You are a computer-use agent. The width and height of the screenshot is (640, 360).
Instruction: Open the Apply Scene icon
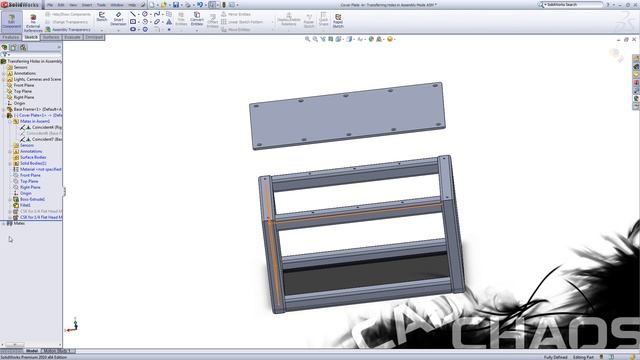coord(379,39)
